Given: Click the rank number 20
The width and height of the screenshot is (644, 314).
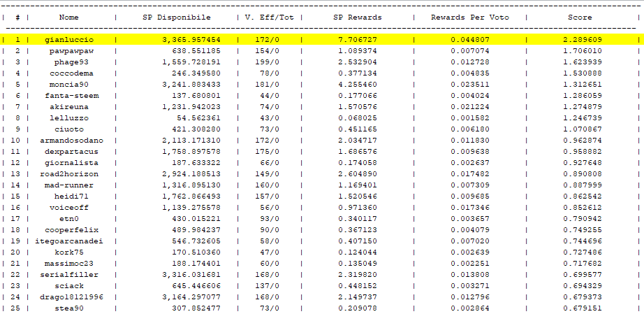Looking at the screenshot, I should 15,252.
